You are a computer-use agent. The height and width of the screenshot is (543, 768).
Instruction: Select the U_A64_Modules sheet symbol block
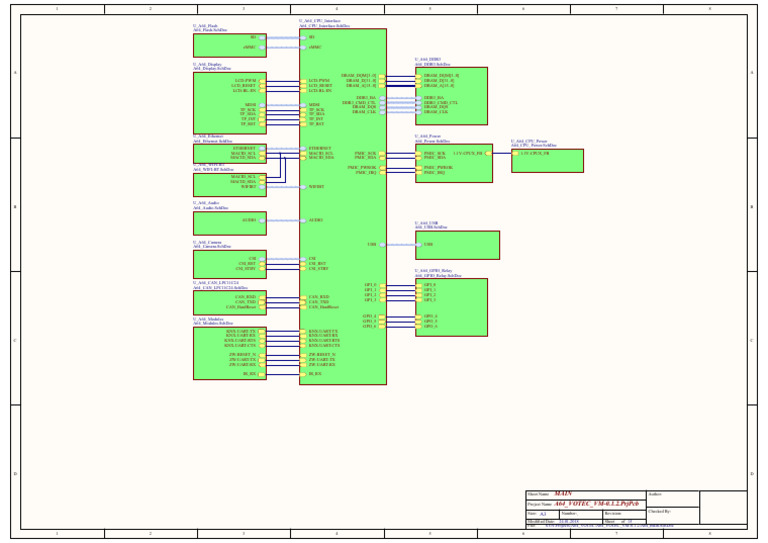coord(230,353)
